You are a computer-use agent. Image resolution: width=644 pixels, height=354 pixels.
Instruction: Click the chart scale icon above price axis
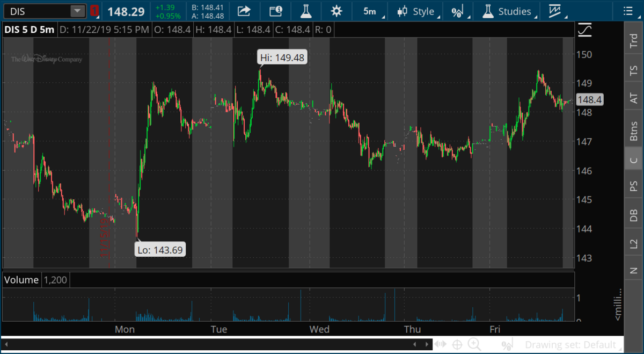586,30
